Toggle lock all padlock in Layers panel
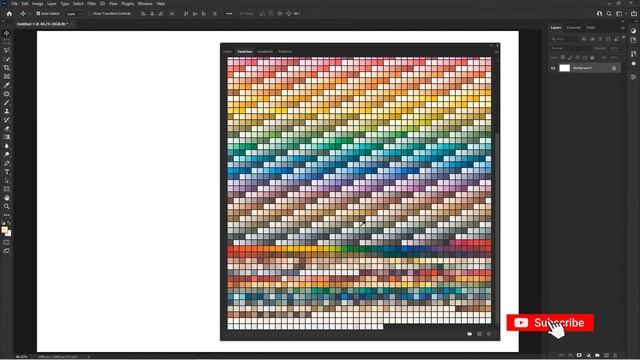This screenshot has width=640, height=360. 592,58
